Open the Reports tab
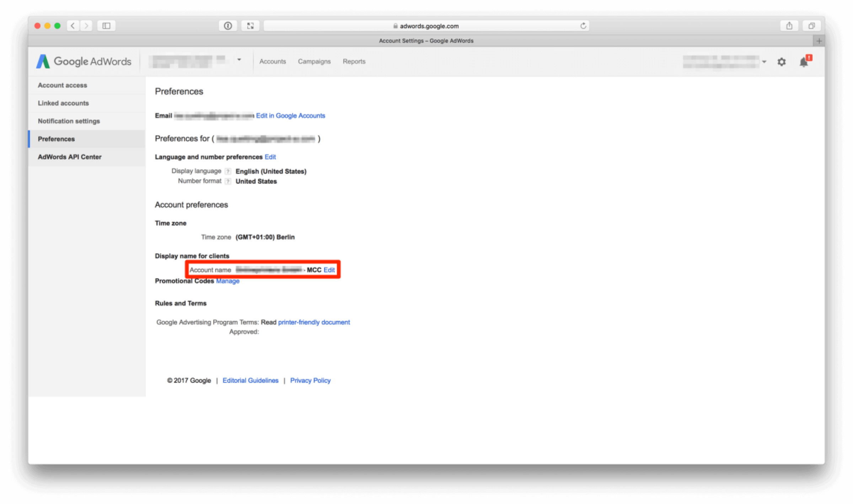The width and height of the screenshot is (853, 504). tap(354, 61)
